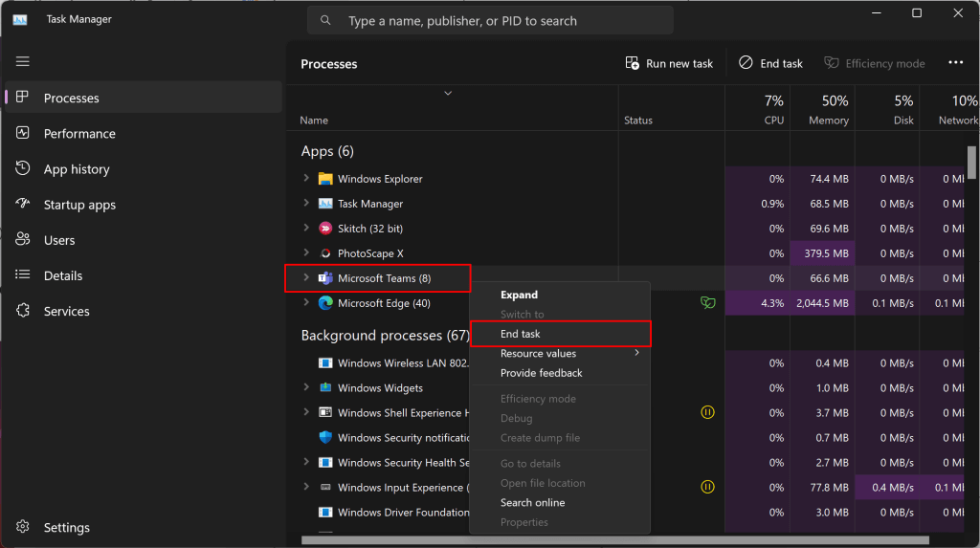The width and height of the screenshot is (980, 548).
Task: Click End task in the top toolbar
Action: point(770,63)
